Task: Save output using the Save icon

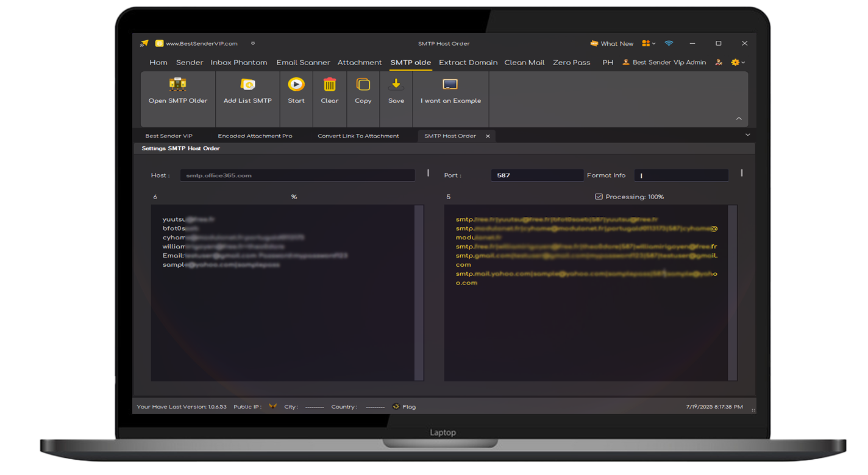Action: coord(396,84)
